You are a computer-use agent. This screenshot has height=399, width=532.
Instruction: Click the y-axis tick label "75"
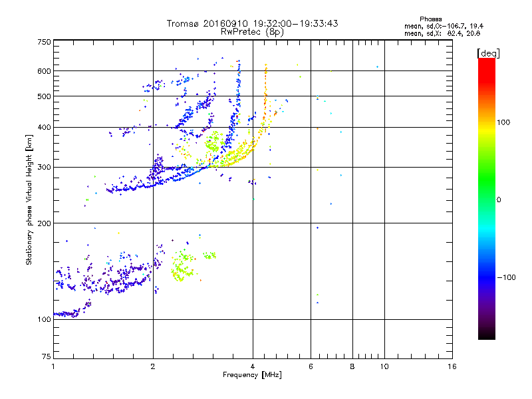coord(47,356)
